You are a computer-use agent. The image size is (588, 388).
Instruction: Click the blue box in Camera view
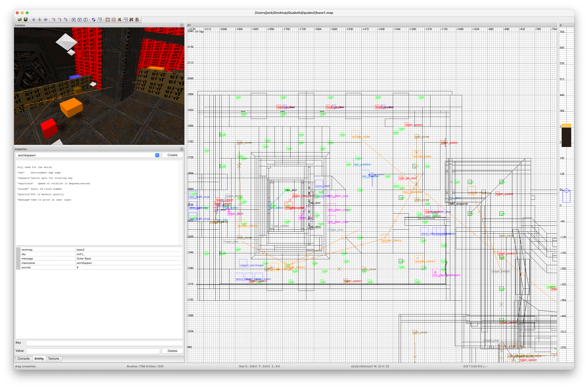pyautogui.click(x=76, y=77)
